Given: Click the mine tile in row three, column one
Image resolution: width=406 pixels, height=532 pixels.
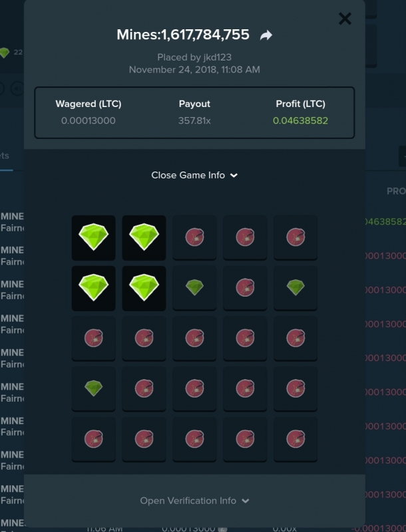Looking at the screenshot, I should pos(93,338).
